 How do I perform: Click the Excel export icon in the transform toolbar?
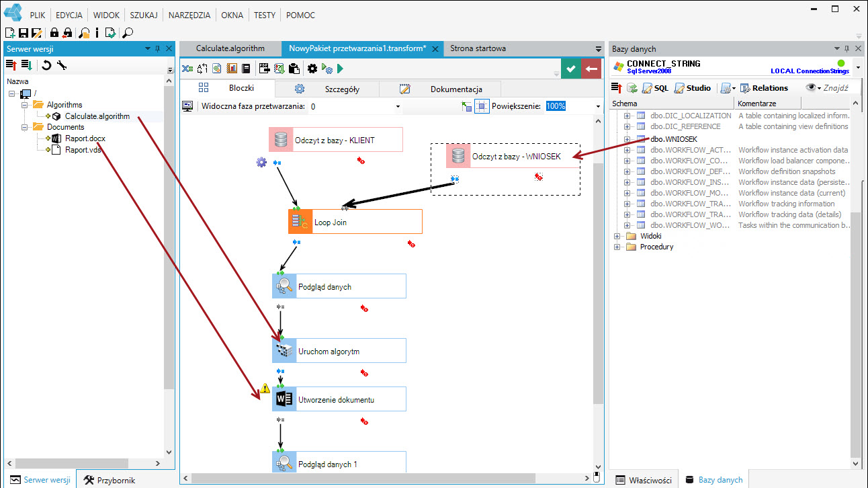pos(188,68)
